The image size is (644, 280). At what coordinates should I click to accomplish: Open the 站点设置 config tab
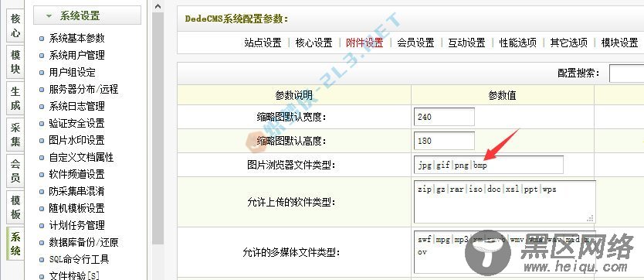pos(263,43)
